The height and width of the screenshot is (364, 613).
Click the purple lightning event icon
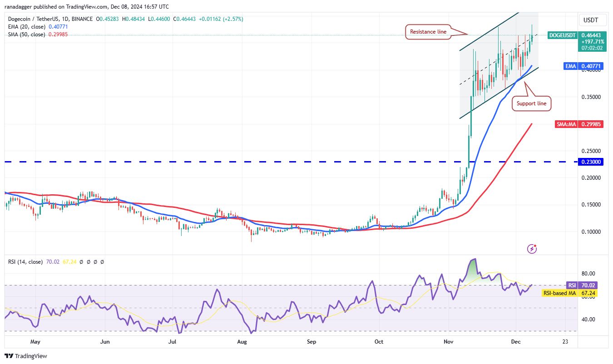(x=532, y=249)
